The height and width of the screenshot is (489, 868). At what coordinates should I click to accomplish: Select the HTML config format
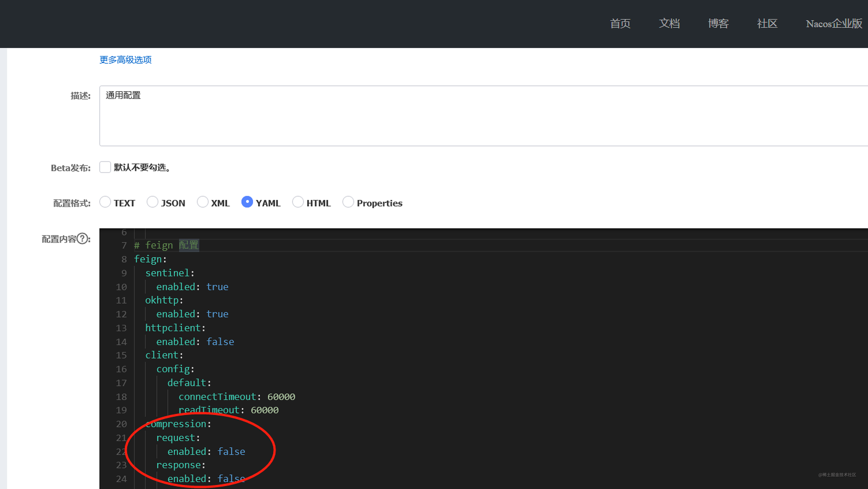298,202
